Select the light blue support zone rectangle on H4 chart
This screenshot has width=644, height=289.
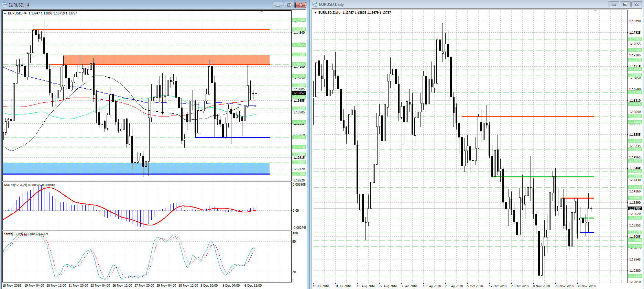click(x=136, y=168)
